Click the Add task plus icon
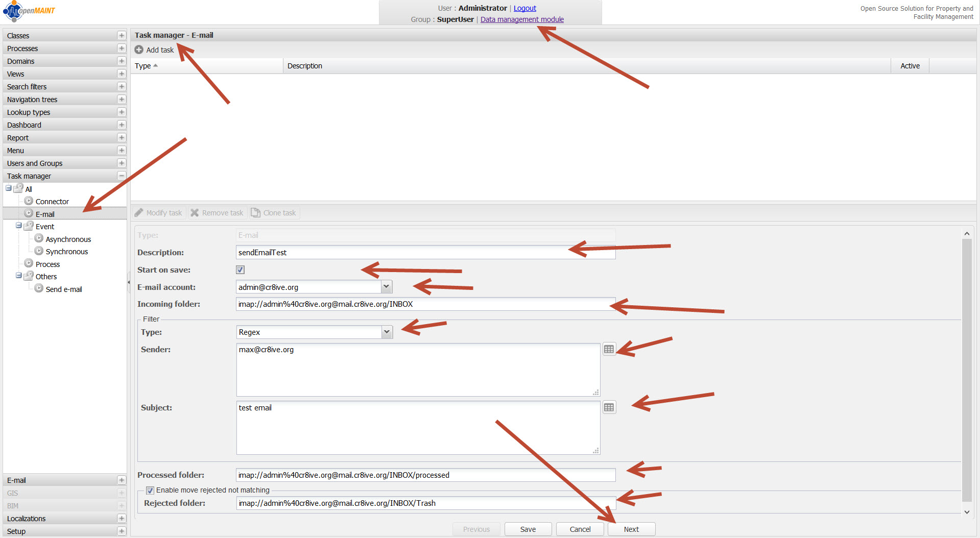980x538 pixels. [x=139, y=50]
